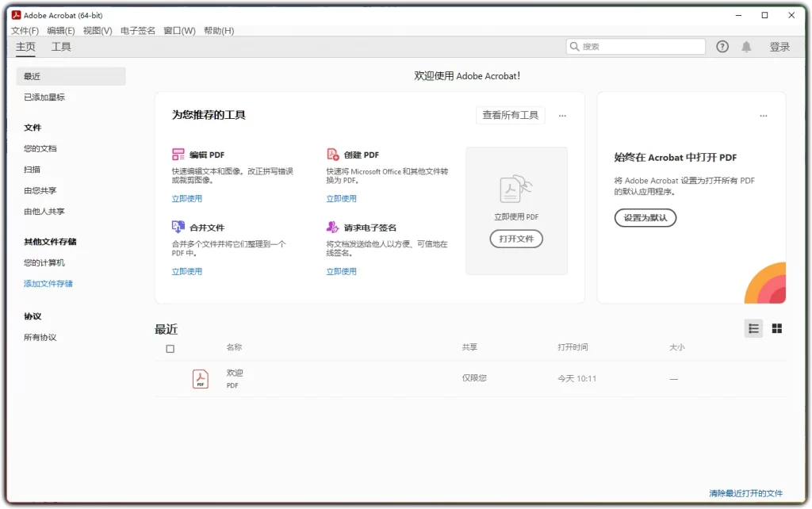The width and height of the screenshot is (812, 509).
Task: Click the 创建 PDF tool title
Action: pos(361,155)
